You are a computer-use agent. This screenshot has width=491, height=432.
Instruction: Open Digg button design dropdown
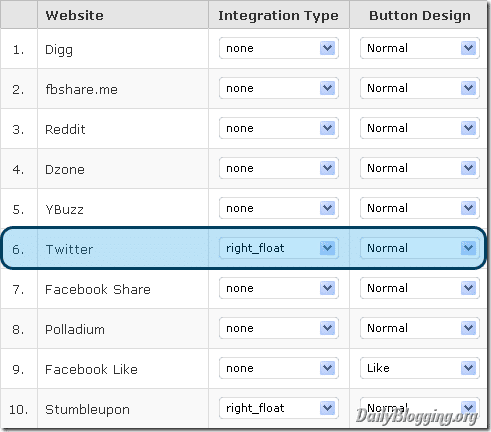click(x=420, y=48)
